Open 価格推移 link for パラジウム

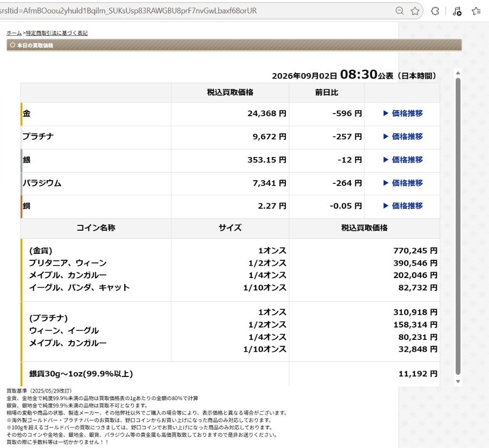(402, 183)
